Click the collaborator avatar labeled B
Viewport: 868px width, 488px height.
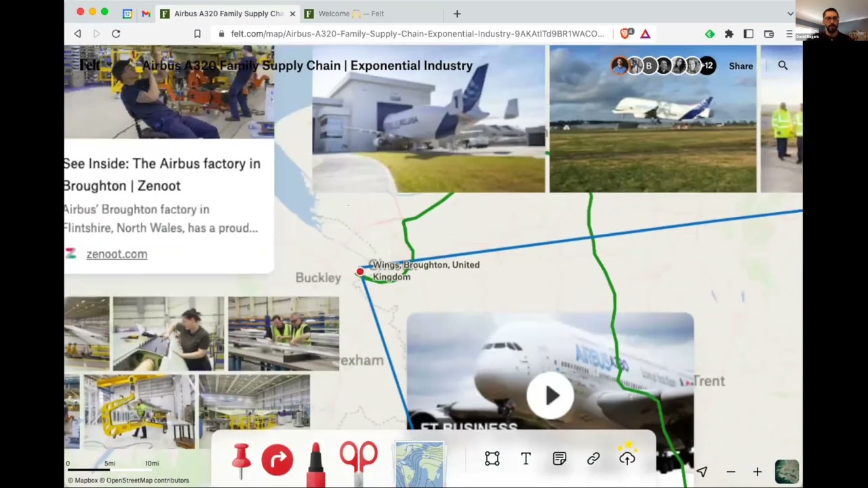pyautogui.click(x=649, y=66)
